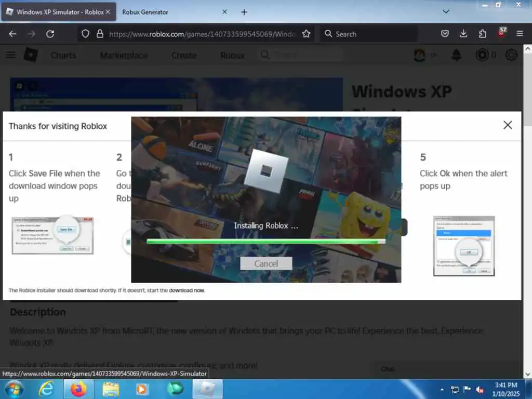Open the Action Center flag icon
The image size is (532, 399).
click(467, 389)
